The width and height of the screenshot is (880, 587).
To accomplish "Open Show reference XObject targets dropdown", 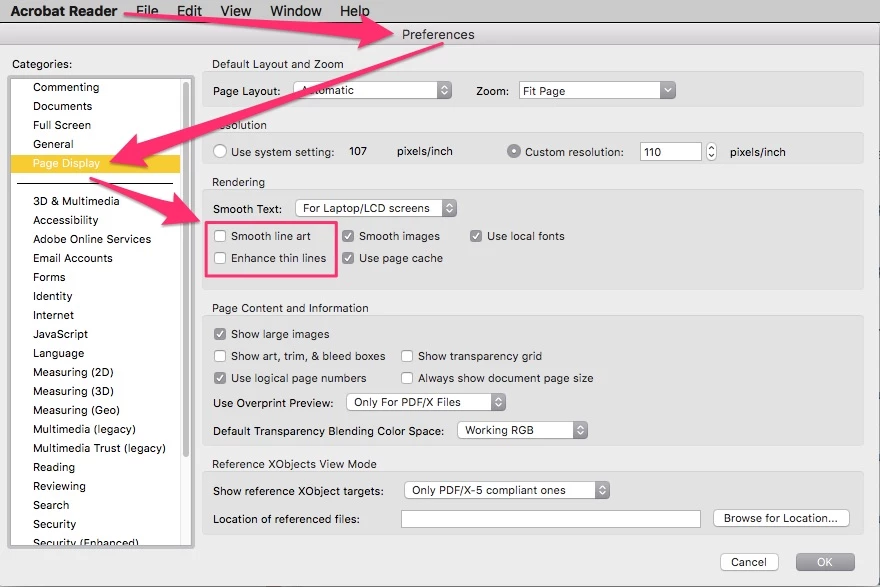I will 507,490.
